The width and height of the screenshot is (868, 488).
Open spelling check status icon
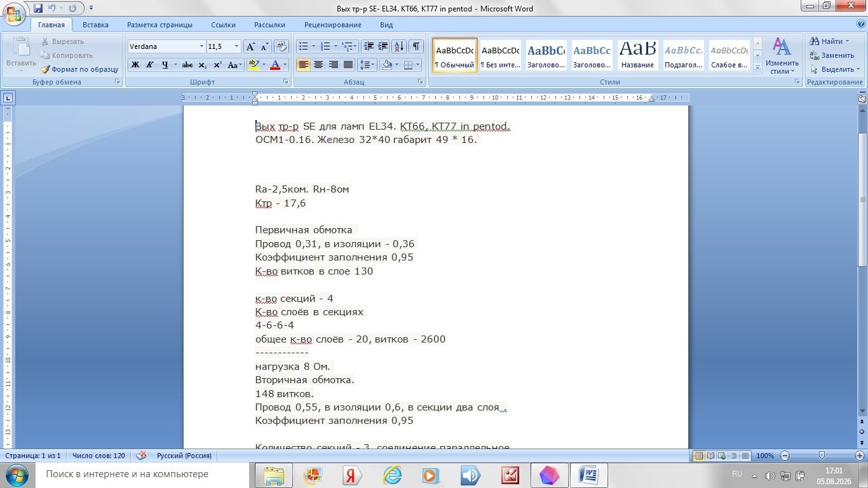(142, 456)
